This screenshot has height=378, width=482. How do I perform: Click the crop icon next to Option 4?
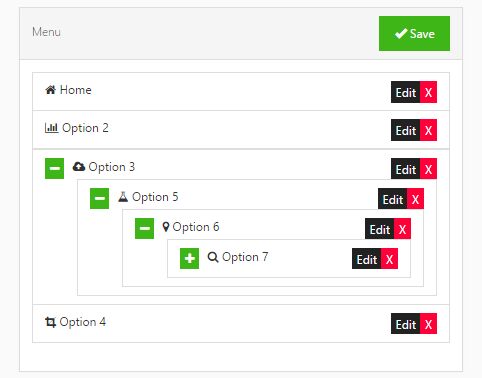coord(50,322)
